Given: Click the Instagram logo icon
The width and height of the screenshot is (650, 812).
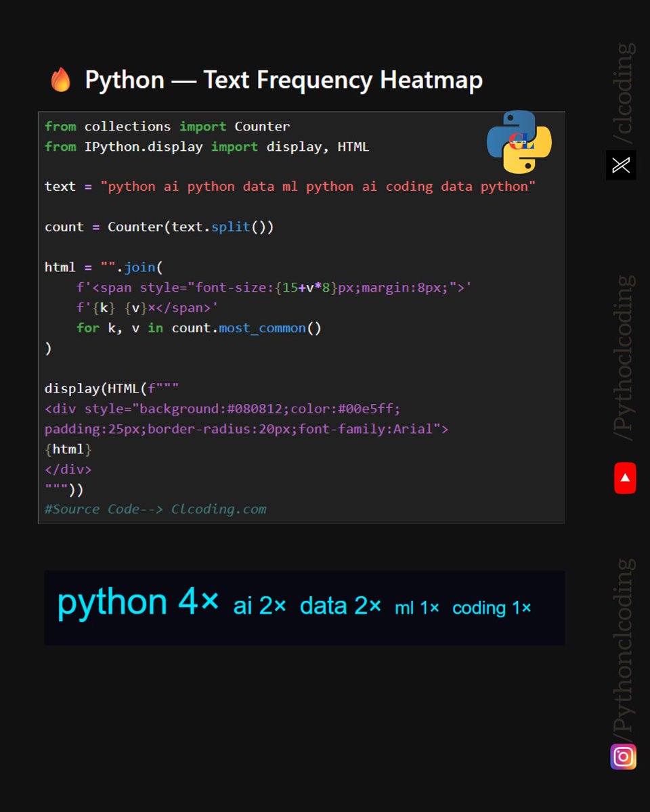Looking at the screenshot, I should click(623, 757).
